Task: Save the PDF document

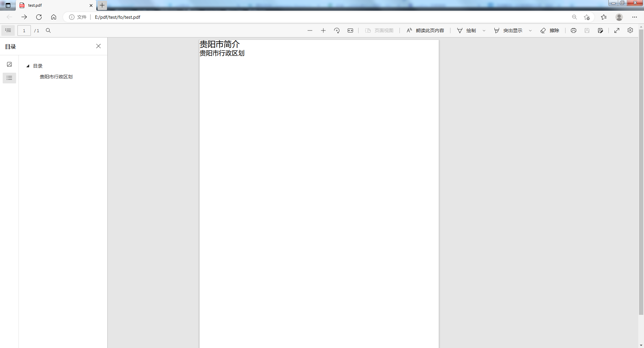Action: click(x=587, y=30)
